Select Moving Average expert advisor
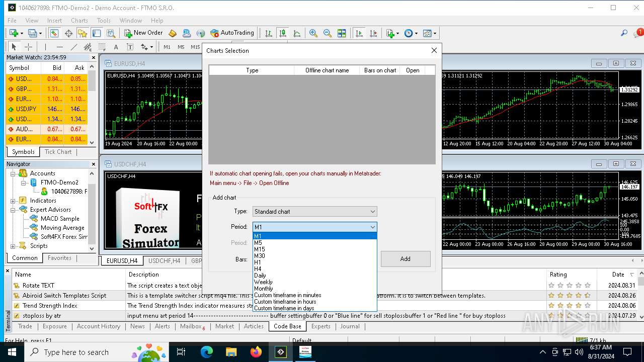This screenshot has width=644, height=362. click(62, 228)
